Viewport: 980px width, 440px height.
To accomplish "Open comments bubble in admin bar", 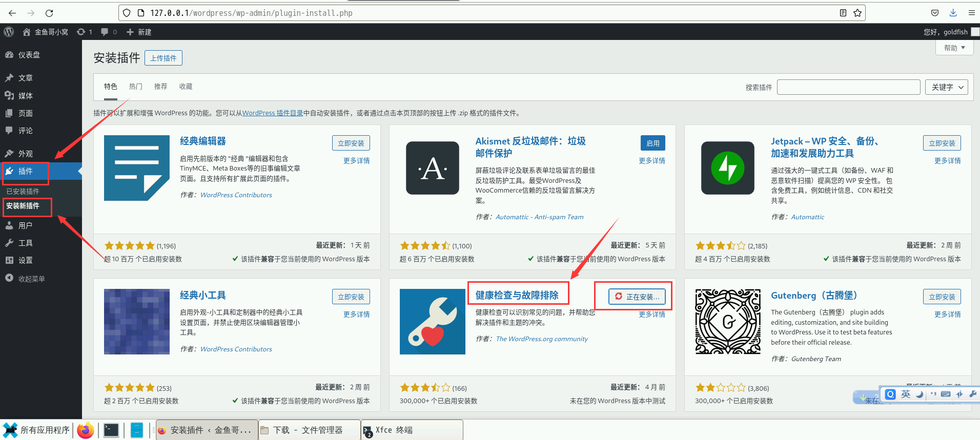I will click(109, 32).
